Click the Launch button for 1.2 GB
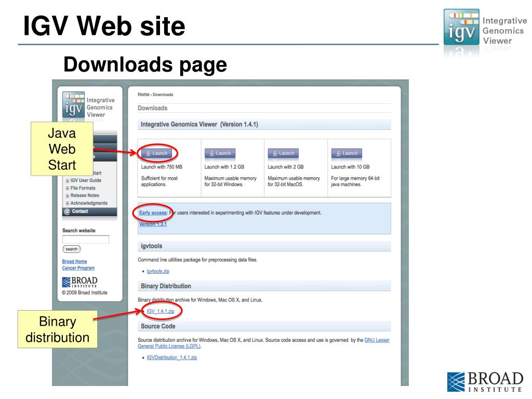This screenshot has height=399, width=532. pyautogui.click(x=220, y=153)
